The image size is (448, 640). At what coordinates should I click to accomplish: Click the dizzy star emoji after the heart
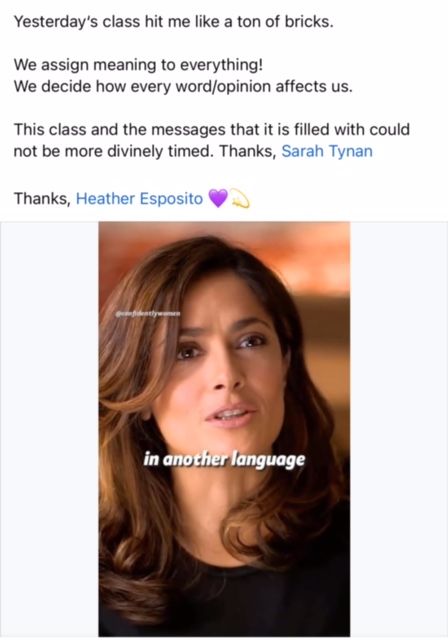coord(240,199)
